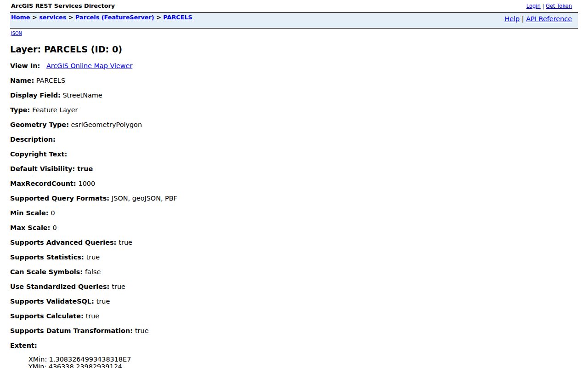Image resolution: width=588 pixels, height=368 pixels.
Task: Click the Copyright Text label
Action: click(39, 154)
